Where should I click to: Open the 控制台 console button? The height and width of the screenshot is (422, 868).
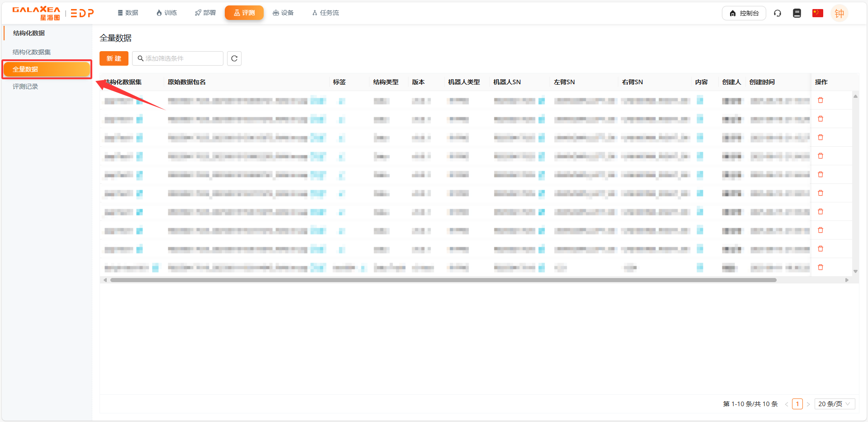(744, 13)
